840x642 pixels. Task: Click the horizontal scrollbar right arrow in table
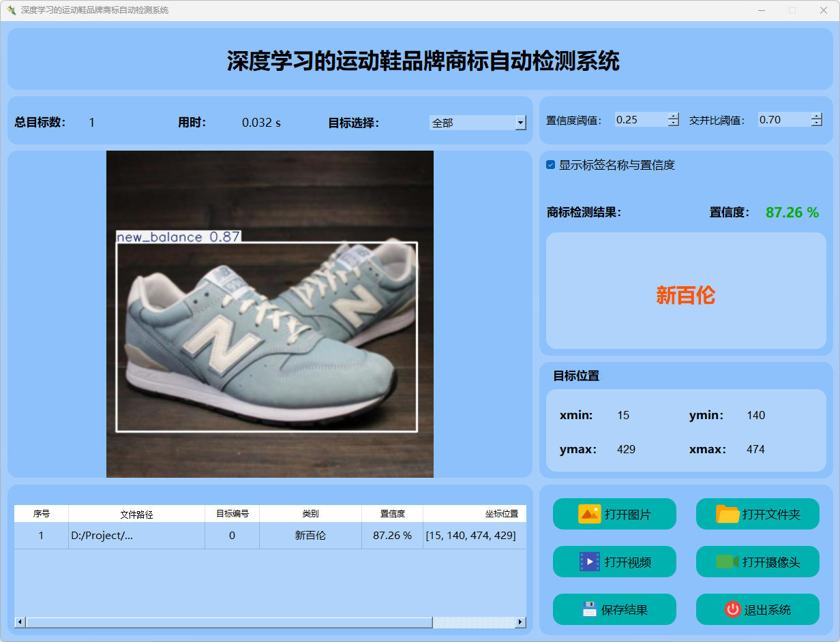(520, 622)
